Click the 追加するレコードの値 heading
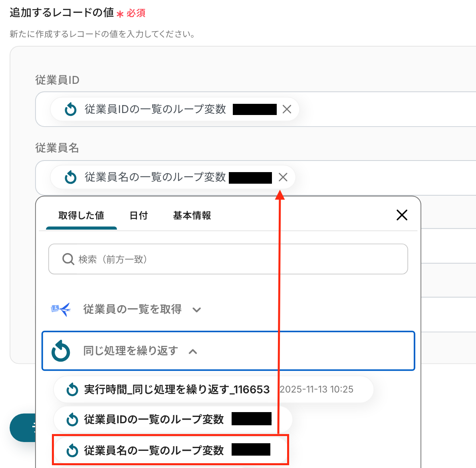Viewport: 476px width, 468px height. (61, 12)
